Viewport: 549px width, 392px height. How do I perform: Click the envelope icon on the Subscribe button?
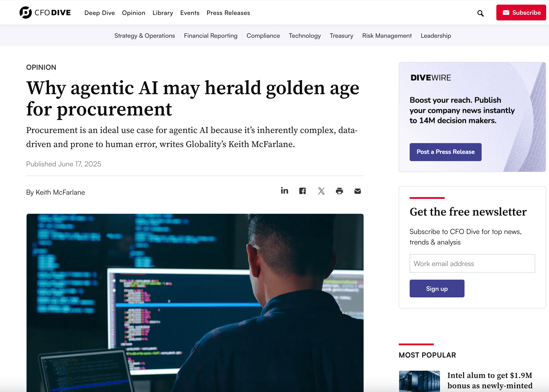506,13
